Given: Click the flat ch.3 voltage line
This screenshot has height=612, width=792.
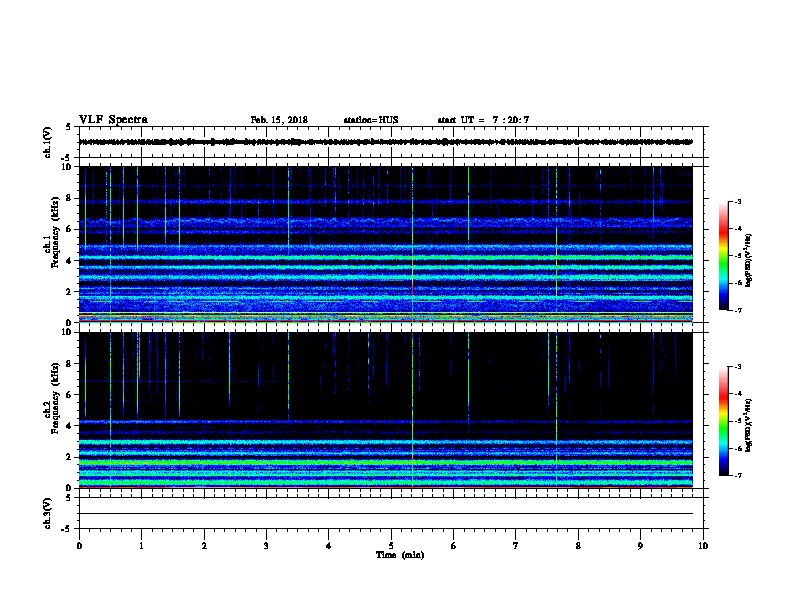Looking at the screenshot, I should coord(386,514).
